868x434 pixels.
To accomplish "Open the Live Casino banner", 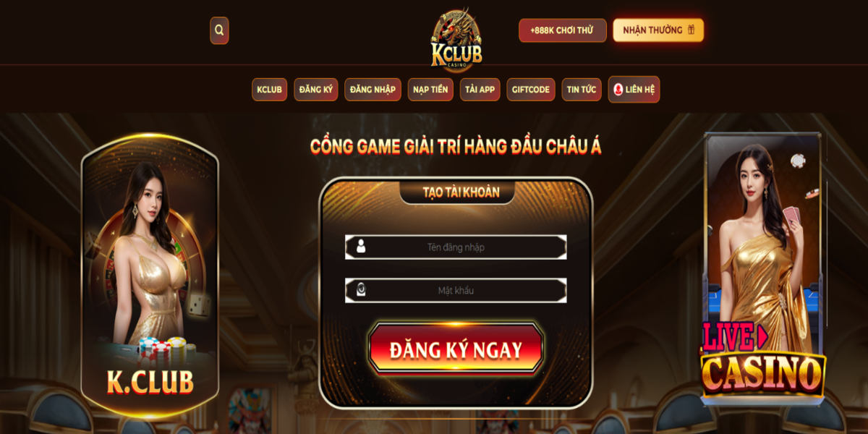I will pos(763,268).
